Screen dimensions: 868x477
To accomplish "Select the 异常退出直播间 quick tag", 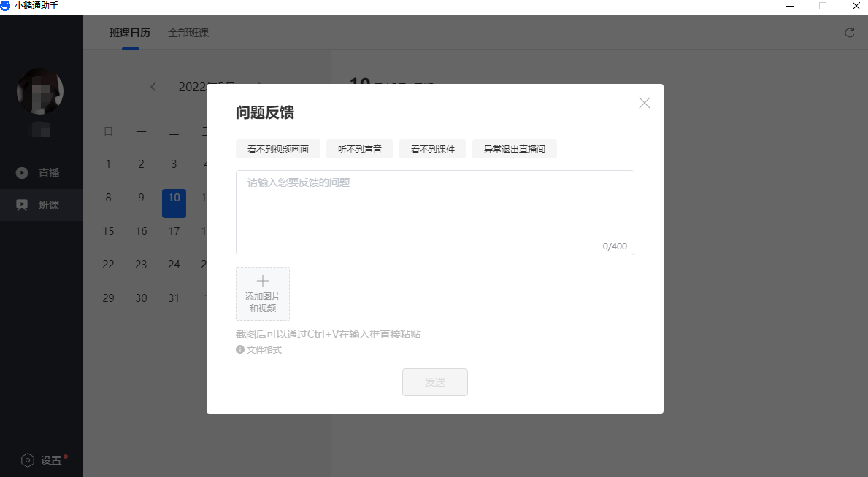I will pyautogui.click(x=515, y=150).
